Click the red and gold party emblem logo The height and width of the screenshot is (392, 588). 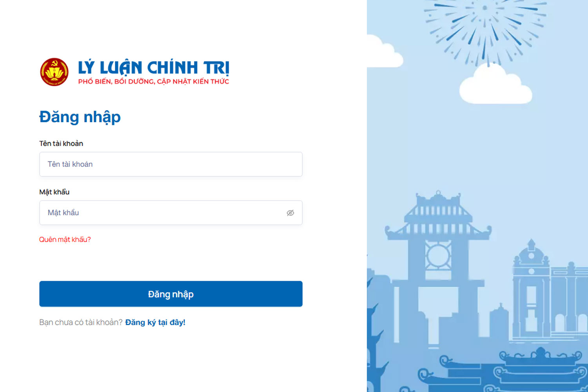tap(54, 72)
